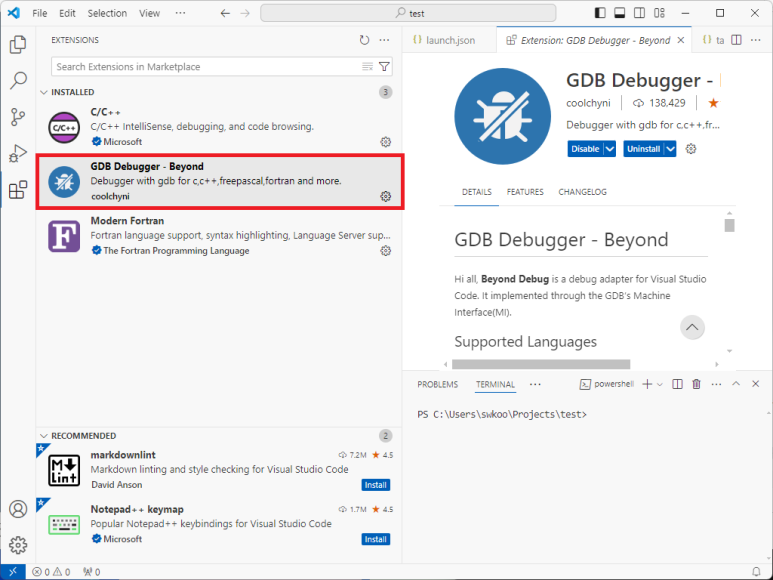The image size is (773, 580).
Task: Go back in navigation history
Action: click(225, 13)
